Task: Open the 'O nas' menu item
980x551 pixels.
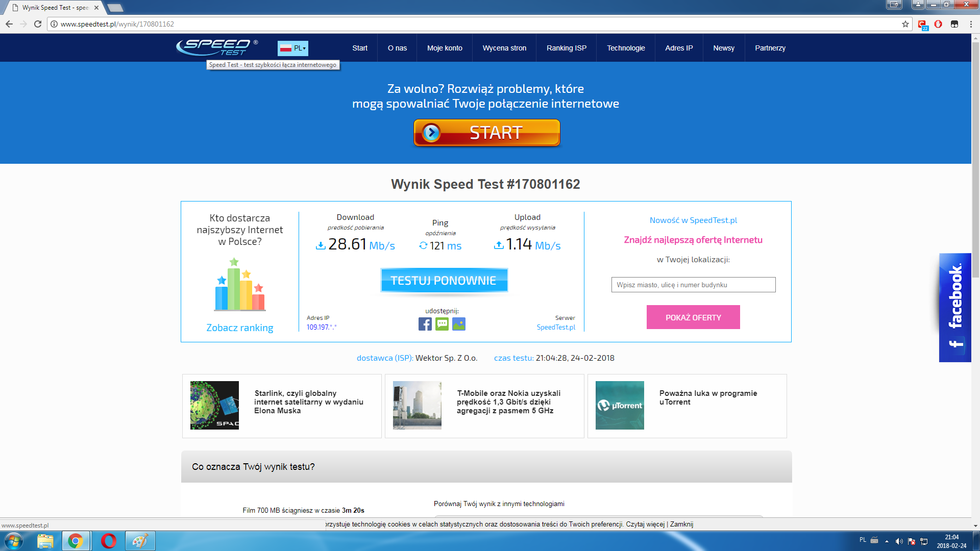Action: (x=397, y=48)
